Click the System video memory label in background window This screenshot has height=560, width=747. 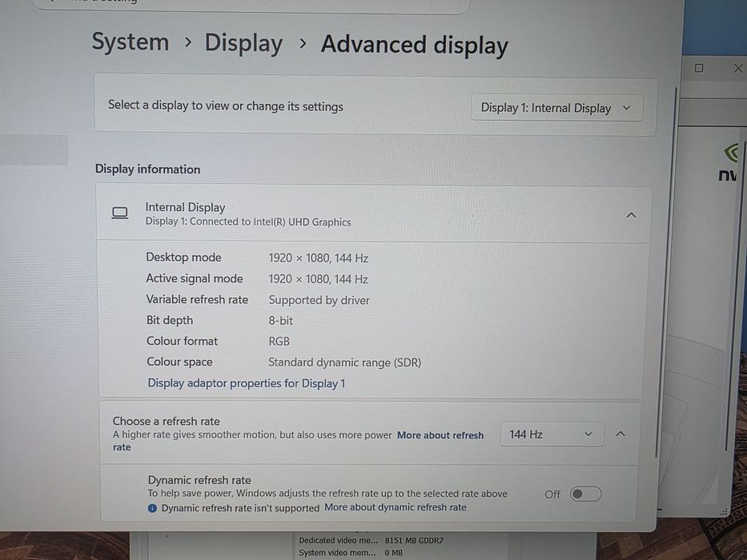pyautogui.click(x=337, y=553)
